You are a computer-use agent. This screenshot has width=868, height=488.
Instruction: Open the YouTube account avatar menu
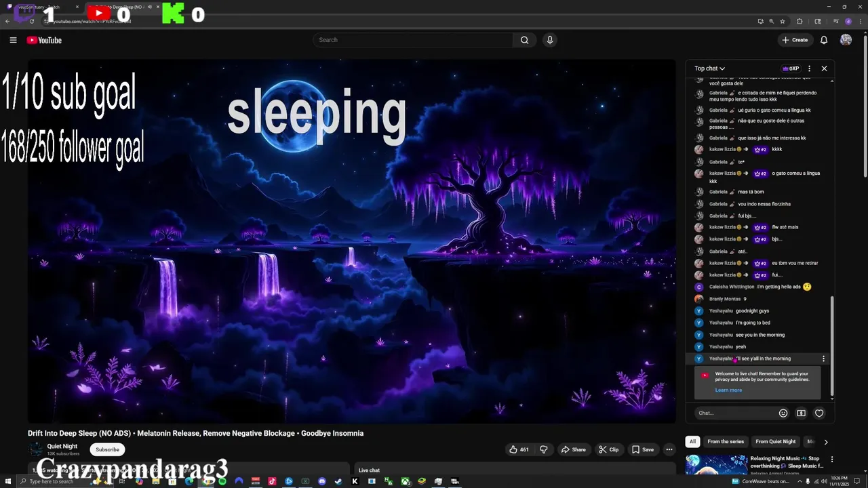[846, 40]
